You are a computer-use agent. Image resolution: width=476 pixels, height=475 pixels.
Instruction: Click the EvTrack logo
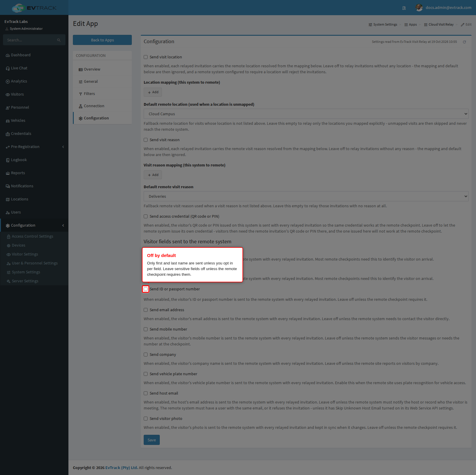34,8
